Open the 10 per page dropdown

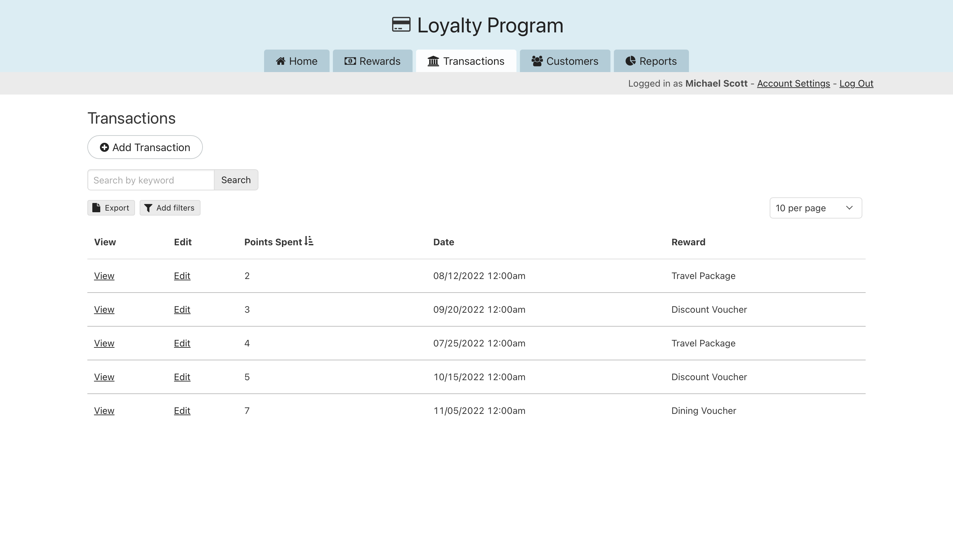coord(815,208)
